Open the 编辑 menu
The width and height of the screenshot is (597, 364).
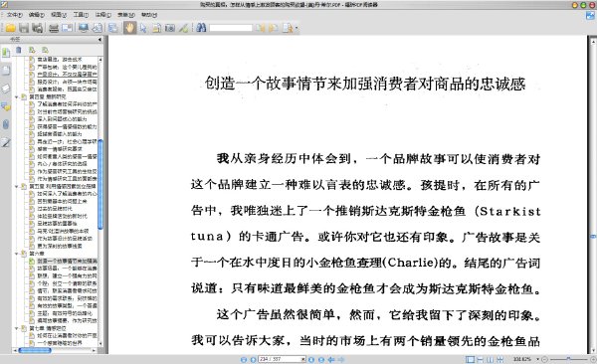[x=37, y=15]
